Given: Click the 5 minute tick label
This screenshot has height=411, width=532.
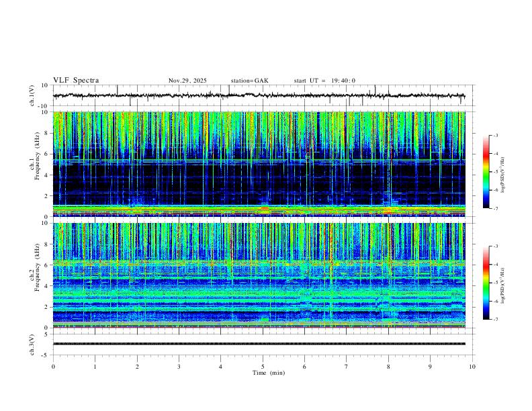Looking at the screenshot, I should (263, 367).
